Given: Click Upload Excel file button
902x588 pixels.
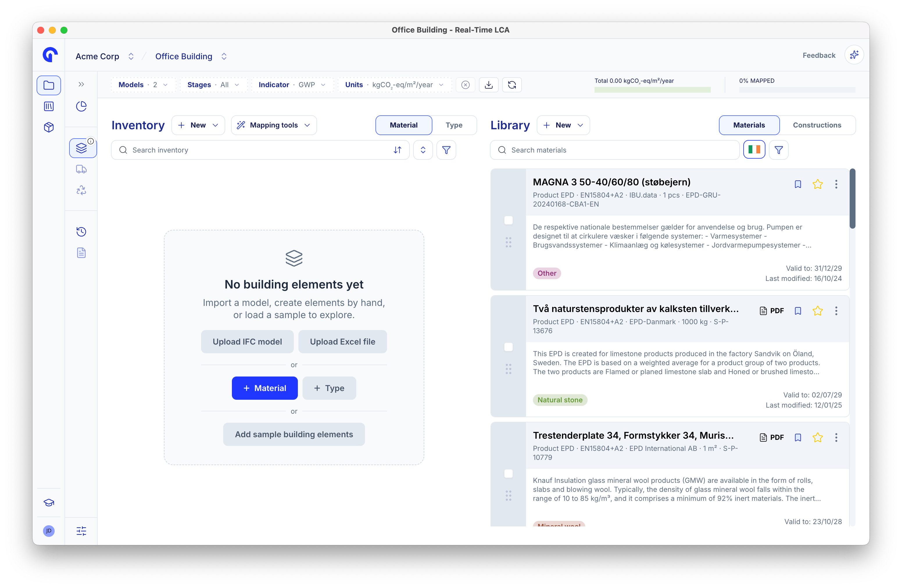Looking at the screenshot, I should coord(342,341).
